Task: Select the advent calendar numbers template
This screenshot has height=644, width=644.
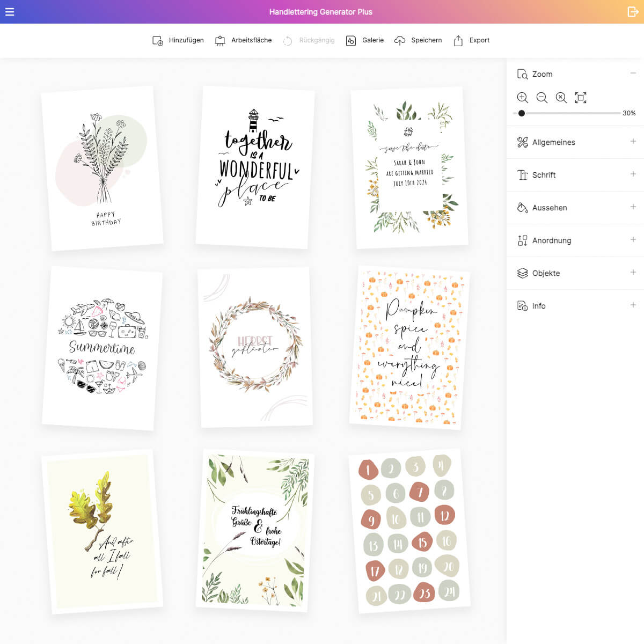Action: 409,530
